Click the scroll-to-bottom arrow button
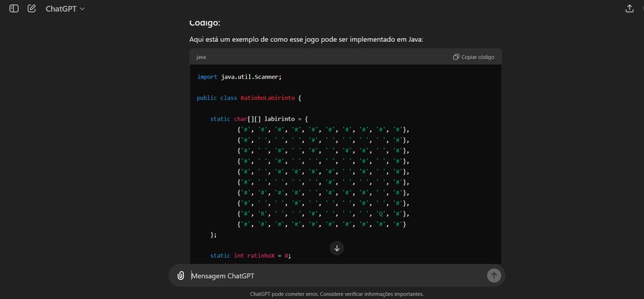The height and width of the screenshot is (299, 644). point(336,248)
